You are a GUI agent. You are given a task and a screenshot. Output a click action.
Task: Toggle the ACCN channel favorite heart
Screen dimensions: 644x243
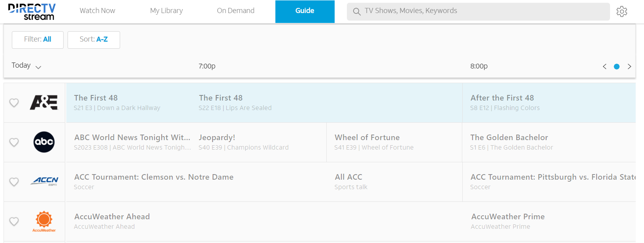[14, 182]
